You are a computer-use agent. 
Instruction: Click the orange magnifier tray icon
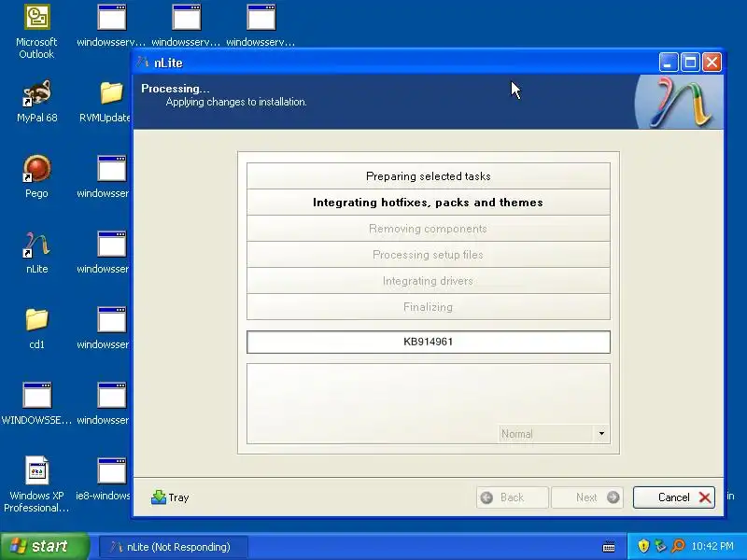[x=678, y=546]
